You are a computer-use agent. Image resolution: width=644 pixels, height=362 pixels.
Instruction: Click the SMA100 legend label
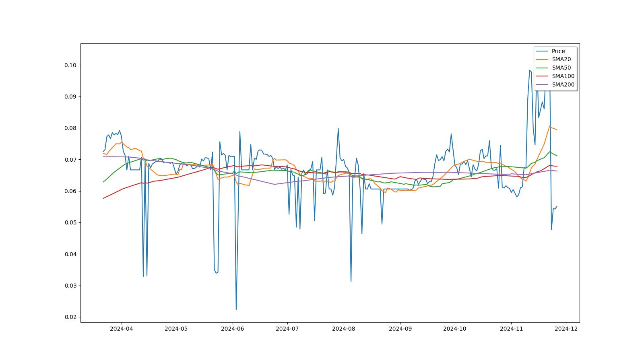pos(563,76)
